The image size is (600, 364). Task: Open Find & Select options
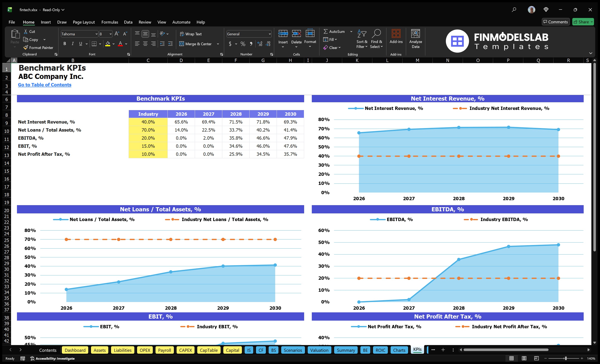click(376, 39)
